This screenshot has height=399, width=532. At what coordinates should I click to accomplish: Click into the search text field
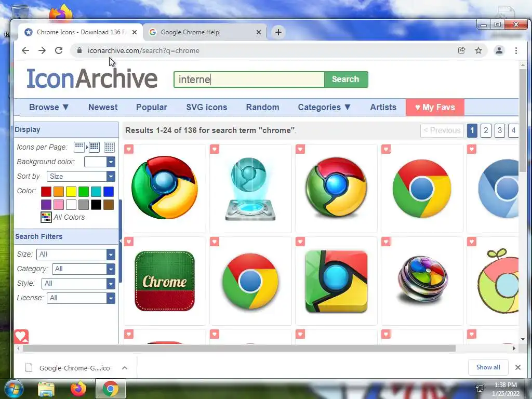pyautogui.click(x=249, y=79)
